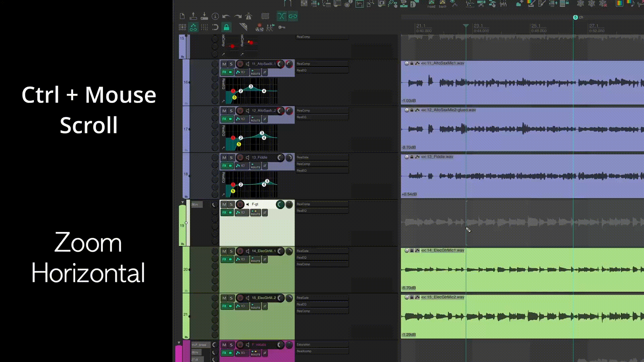Image resolution: width=644 pixels, height=362 pixels.
Task: Click the Undo arrow icon
Action: [x=226, y=16]
